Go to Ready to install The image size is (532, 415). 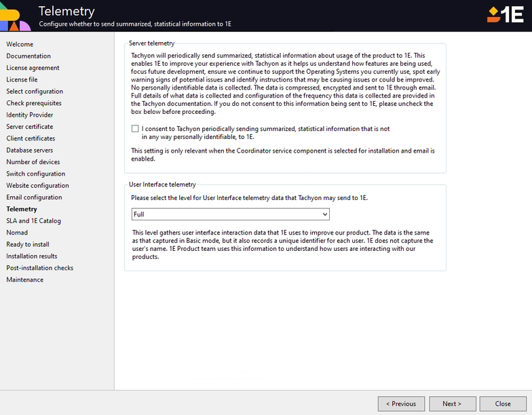click(x=28, y=244)
